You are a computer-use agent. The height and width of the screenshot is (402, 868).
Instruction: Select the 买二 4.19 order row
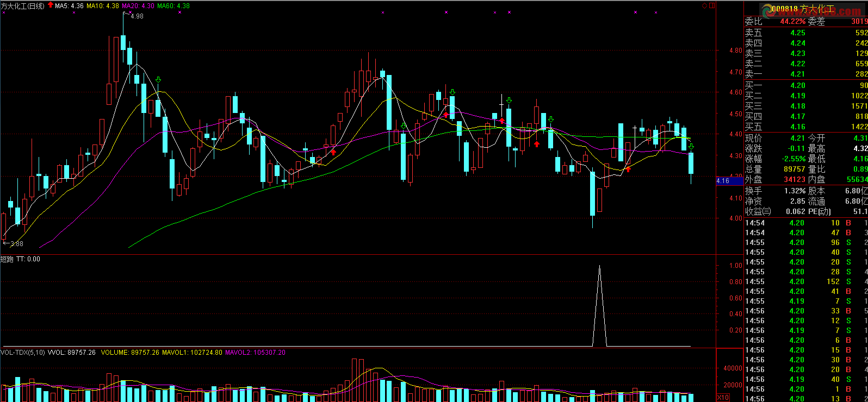tap(806, 96)
